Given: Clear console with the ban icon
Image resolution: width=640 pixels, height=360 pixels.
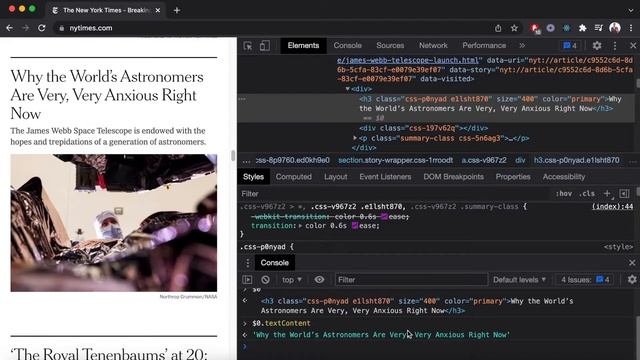Looking at the screenshot, I should point(265,280).
